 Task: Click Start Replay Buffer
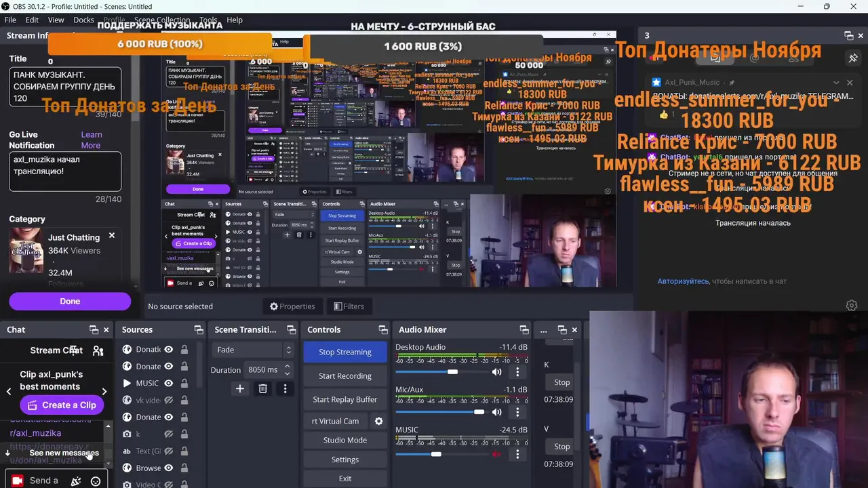tap(345, 399)
